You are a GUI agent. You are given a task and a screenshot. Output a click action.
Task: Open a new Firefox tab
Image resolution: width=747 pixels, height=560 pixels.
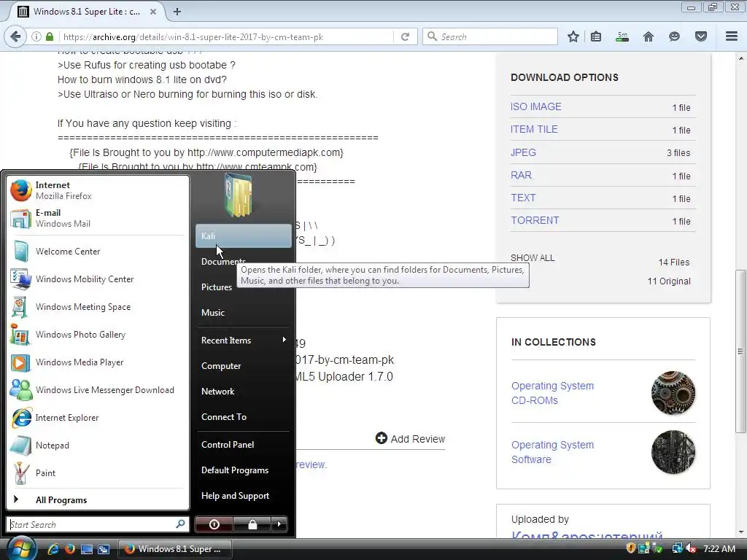tap(177, 12)
